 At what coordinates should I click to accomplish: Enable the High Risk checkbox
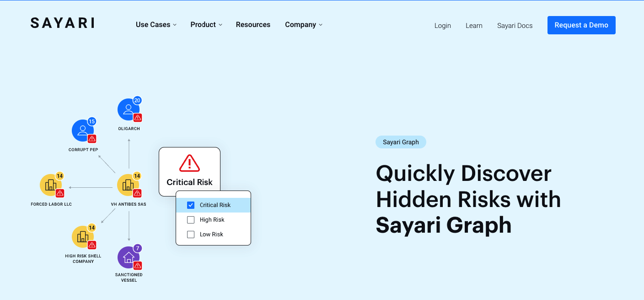click(x=191, y=220)
